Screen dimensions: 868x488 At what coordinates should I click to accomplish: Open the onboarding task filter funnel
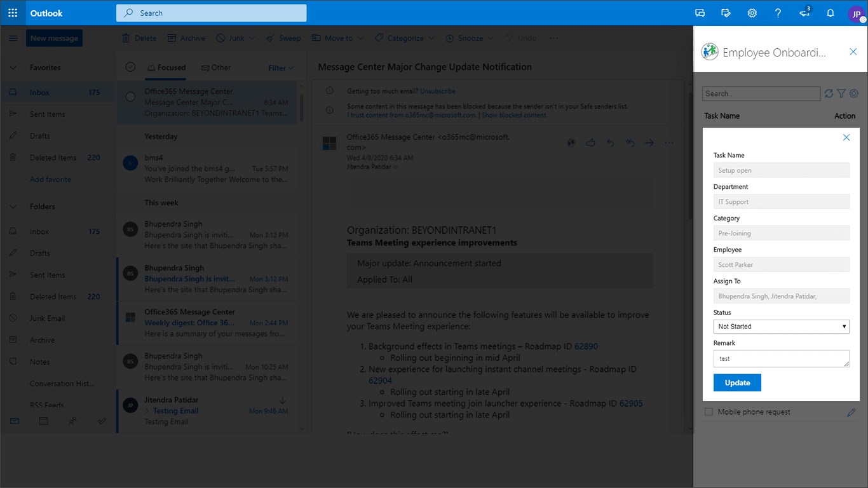841,93
